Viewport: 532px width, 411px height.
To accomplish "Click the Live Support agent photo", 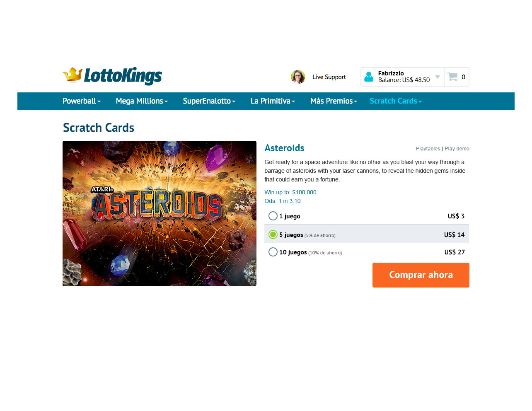I will pos(298,77).
